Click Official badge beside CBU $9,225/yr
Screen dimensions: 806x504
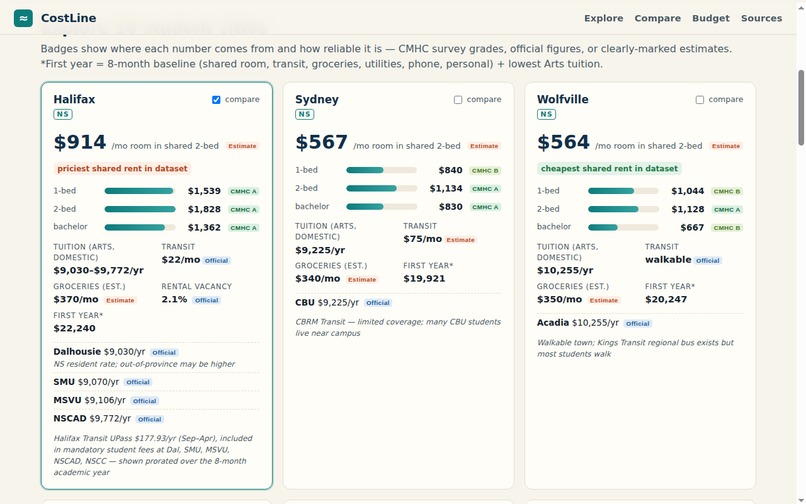(378, 303)
